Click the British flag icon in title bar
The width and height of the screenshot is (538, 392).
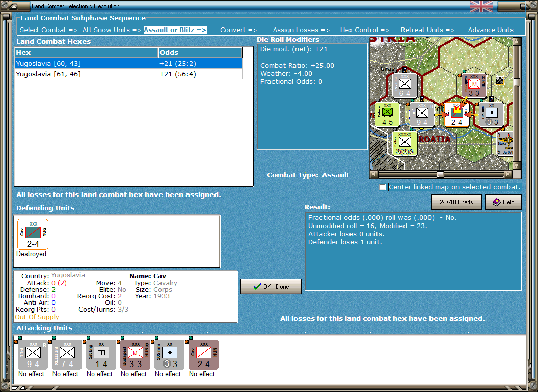pos(481,6)
